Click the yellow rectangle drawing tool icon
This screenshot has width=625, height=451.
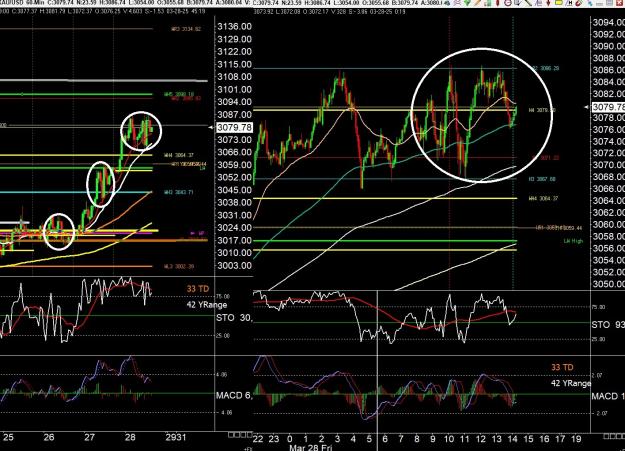click(x=558, y=3)
